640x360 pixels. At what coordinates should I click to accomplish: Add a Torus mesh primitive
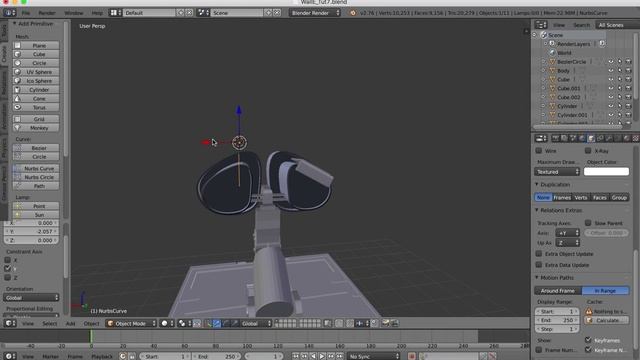point(36,107)
